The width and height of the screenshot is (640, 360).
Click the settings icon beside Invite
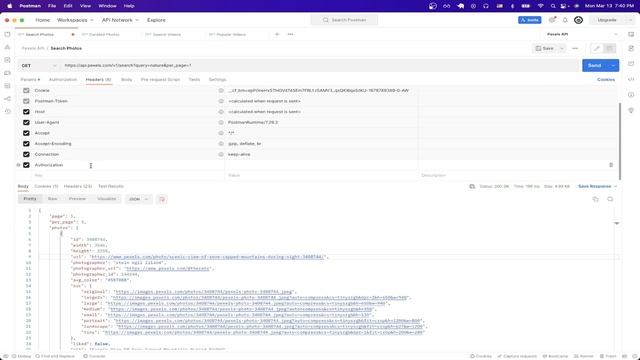tap(552, 20)
